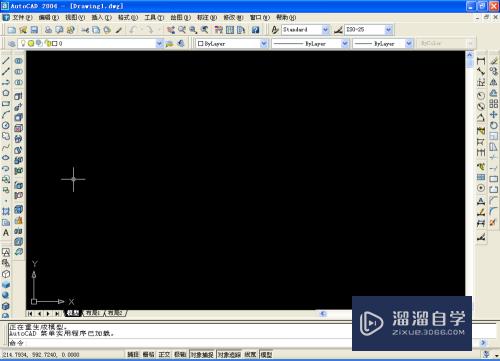Click the Undo arrow icon

133,30
